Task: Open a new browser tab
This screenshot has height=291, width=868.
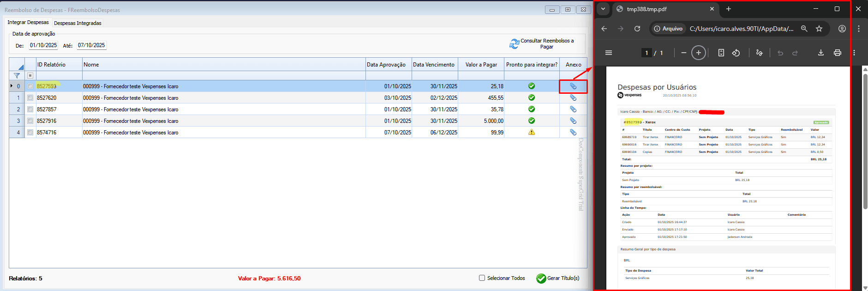Action: 728,9
